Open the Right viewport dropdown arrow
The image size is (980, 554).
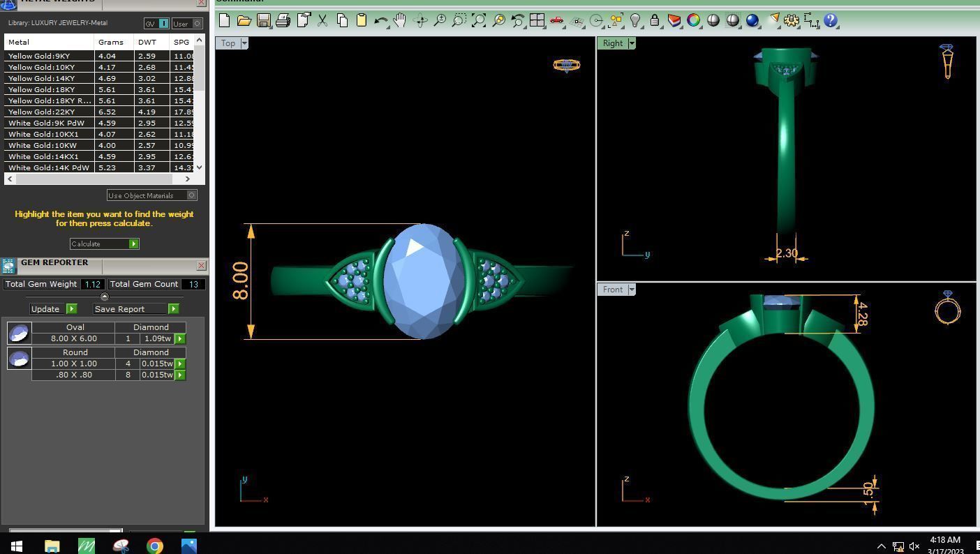(x=632, y=43)
